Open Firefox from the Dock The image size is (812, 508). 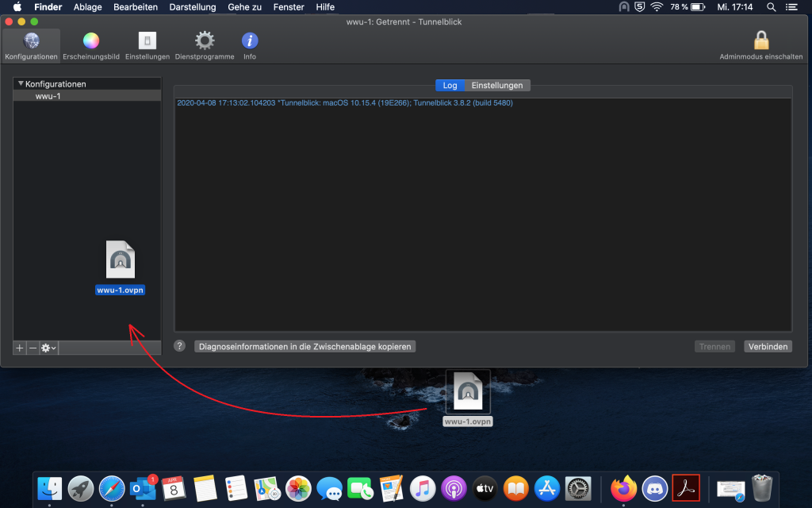coord(623,488)
